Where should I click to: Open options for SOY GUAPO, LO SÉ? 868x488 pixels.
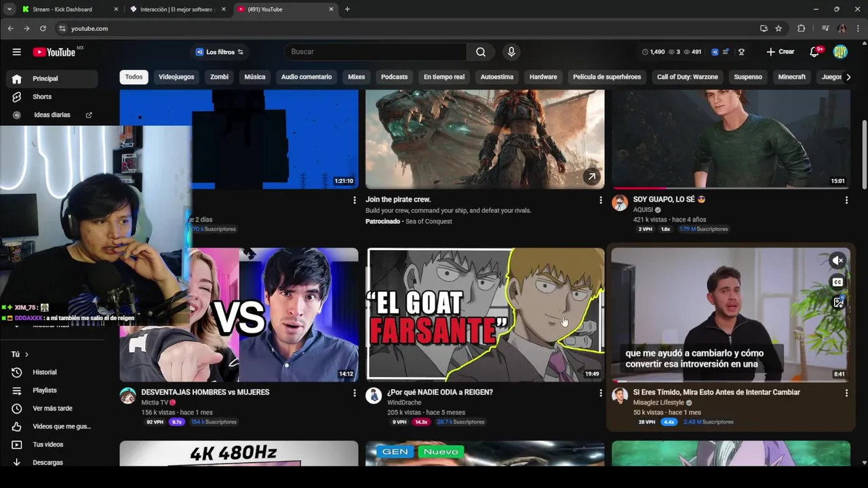coord(846,200)
